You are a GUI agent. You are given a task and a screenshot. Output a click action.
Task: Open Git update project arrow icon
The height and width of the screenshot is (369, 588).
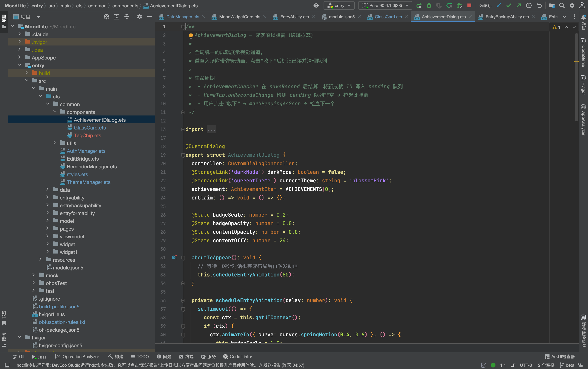click(x=498, y=6)
